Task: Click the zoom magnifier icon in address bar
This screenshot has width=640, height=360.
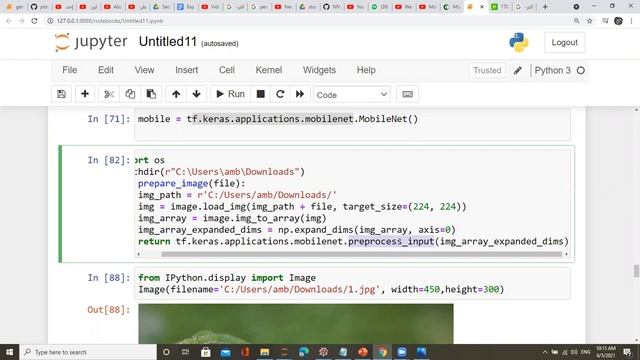Action: (x=577, y=21)
